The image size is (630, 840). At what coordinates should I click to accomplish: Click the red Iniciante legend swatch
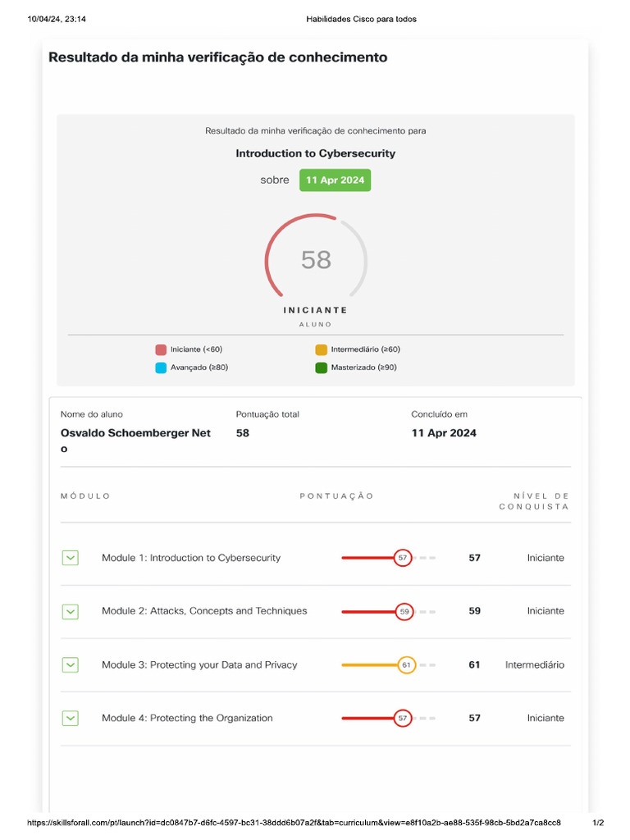tap(161, 349)
